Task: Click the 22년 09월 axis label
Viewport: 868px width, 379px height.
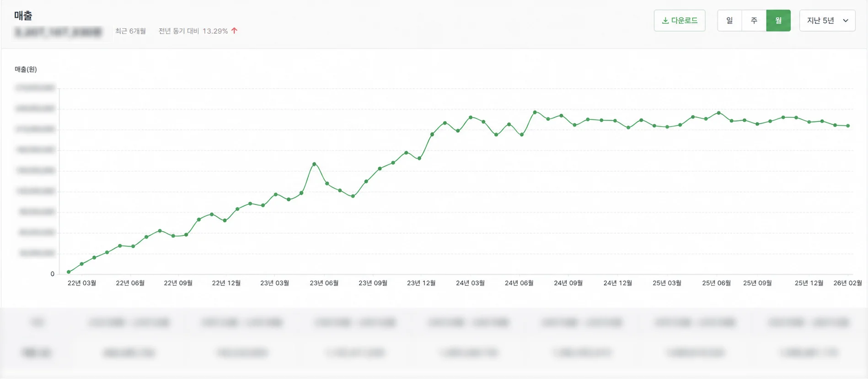Action: (178, 283)
